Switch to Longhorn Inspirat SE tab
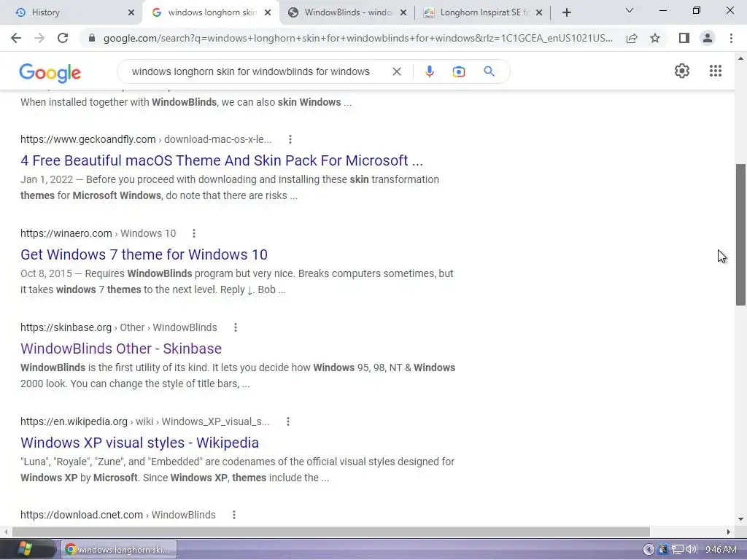Screen dimensions: 747x560 (484, 12)
